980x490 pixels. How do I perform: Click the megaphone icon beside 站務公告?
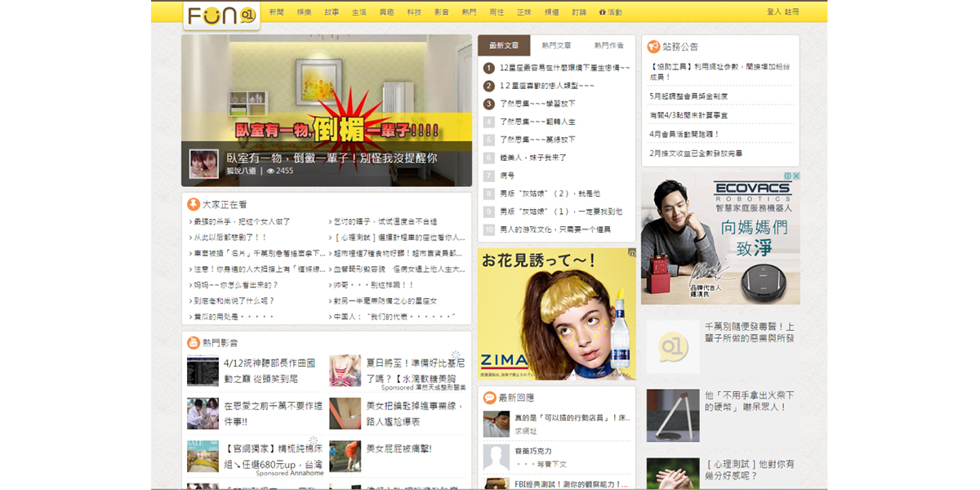653,47
